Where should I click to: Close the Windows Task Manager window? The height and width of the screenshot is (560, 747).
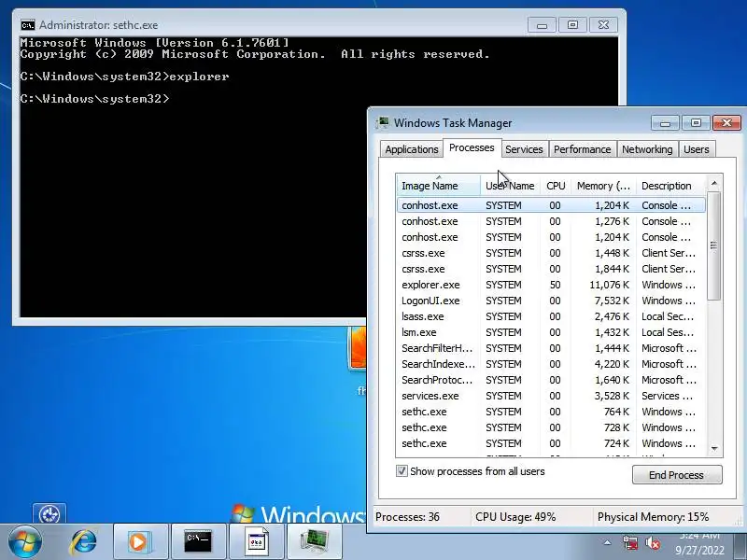click(x=726, y=123)
